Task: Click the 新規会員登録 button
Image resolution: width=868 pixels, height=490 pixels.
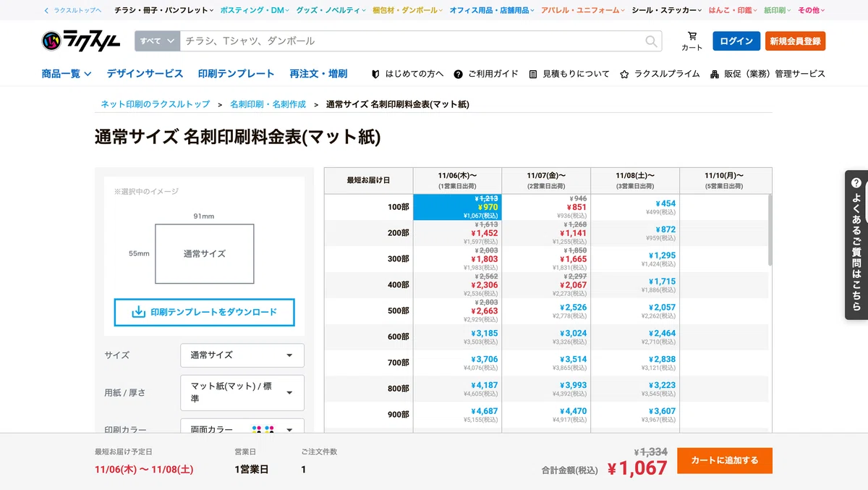Action: (795, 41)
